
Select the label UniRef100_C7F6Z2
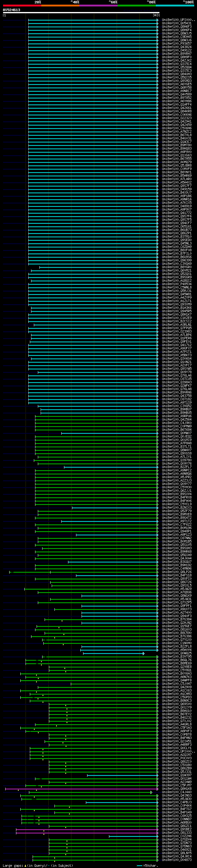[x=176, y=525]
